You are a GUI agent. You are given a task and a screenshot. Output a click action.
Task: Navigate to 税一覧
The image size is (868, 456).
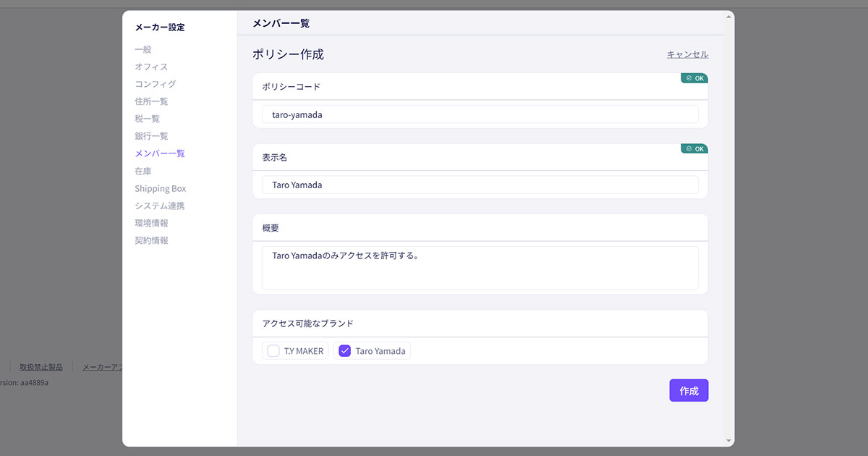tap(147, 119)
